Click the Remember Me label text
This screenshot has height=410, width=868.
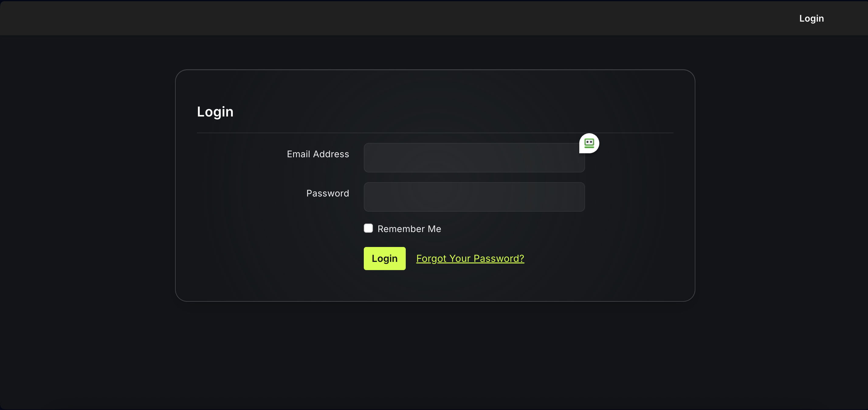(x=409, y=229)
